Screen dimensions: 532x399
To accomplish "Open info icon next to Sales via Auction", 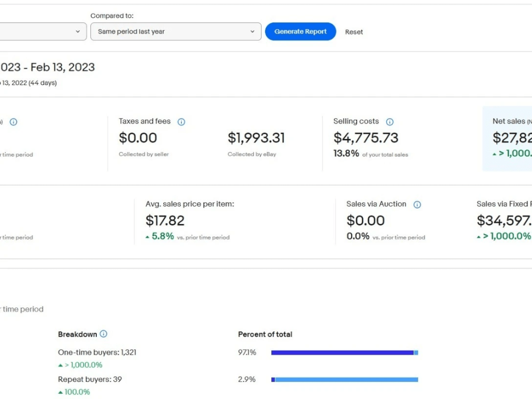I will pyautogui.click(x=417, y=205).
